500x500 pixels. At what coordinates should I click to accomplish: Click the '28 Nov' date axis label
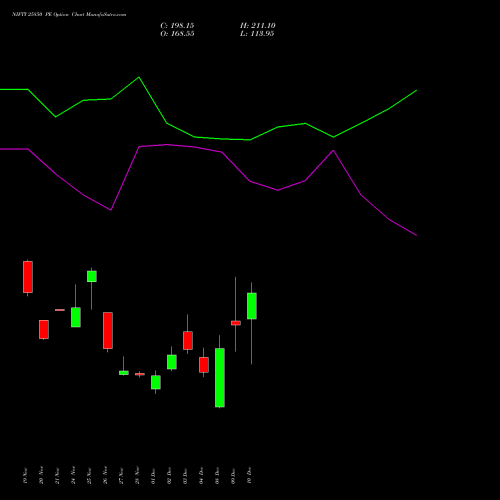[138, 476]
